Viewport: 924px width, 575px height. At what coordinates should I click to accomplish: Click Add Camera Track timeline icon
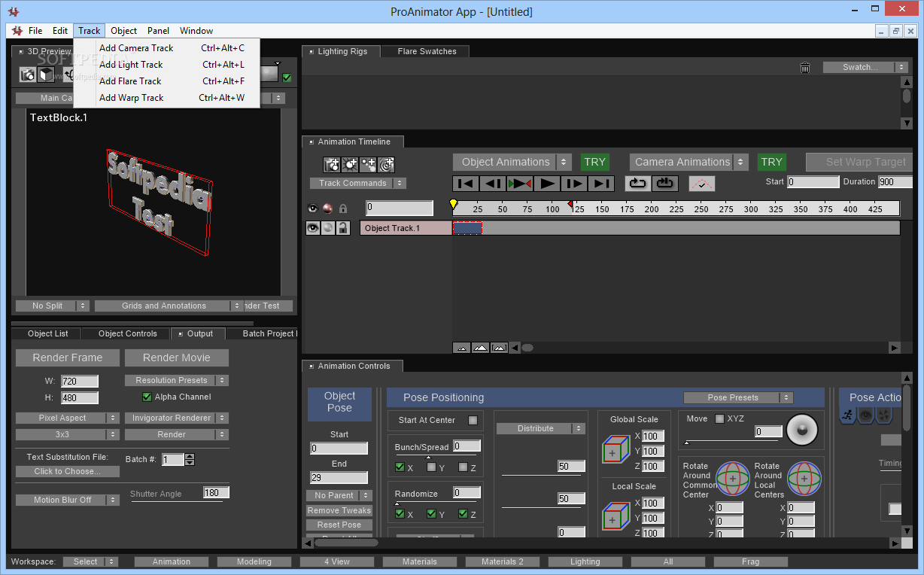(x=332, y=165)
